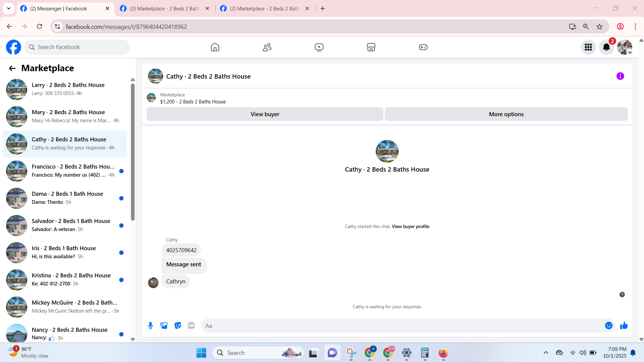Attach a photo using the image icon
The image size is (644, 362).
click(164, 326)
